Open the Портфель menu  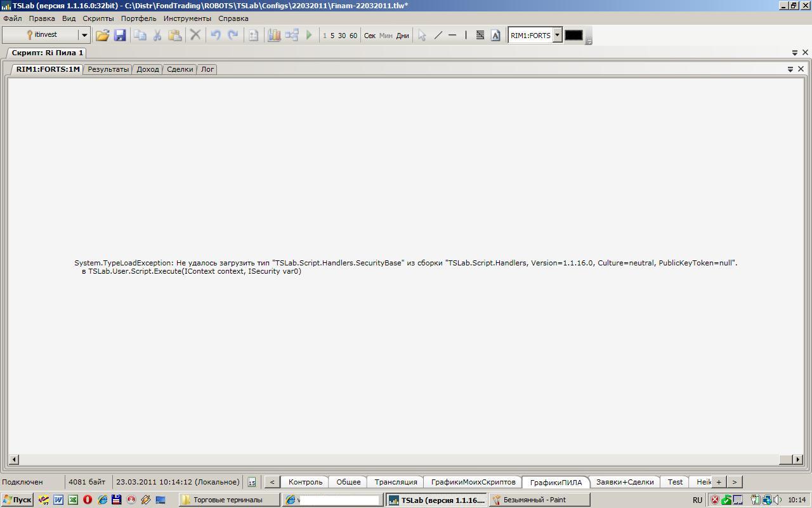138,18
